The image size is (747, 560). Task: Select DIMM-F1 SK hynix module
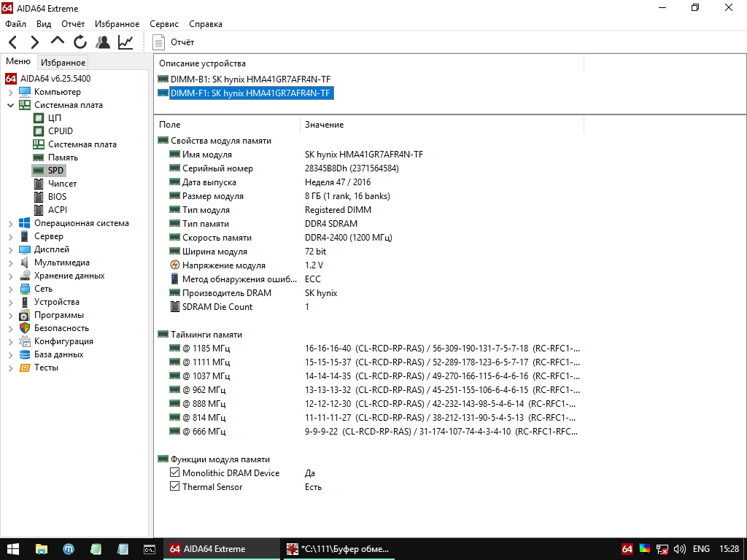(x=250, y=93)
